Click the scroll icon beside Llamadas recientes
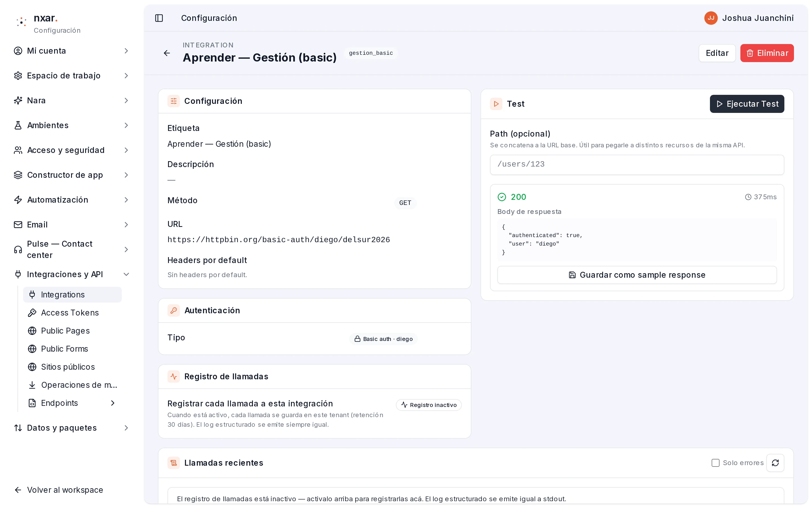Viewport: 812px width, 508px height. click(173, 463)
